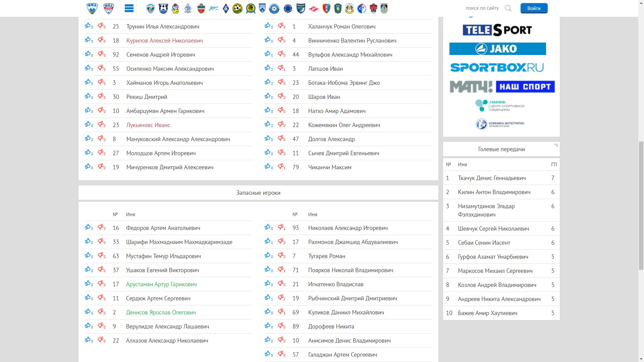Expand the Голевые передачи panel corner icon
This screenshot has width=644, height=362.
(556, 145)
